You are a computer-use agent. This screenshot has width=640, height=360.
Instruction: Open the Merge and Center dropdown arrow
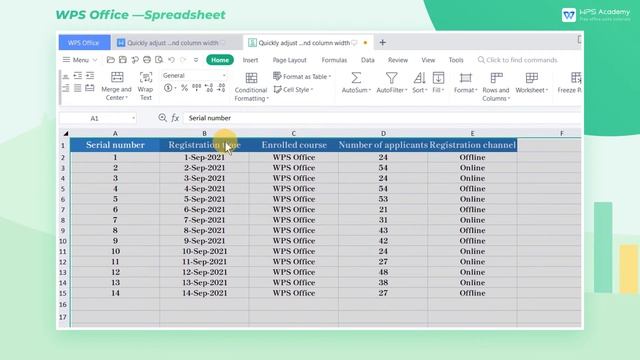127,98
